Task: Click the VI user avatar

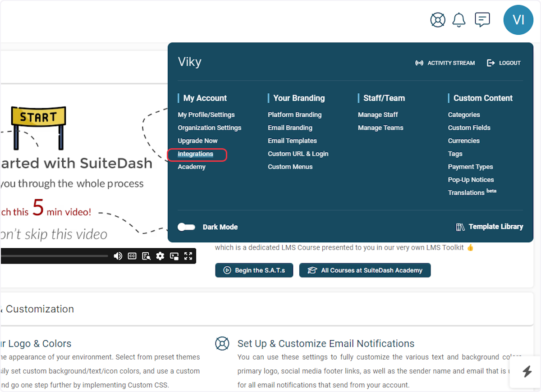Action: [518, 20]
